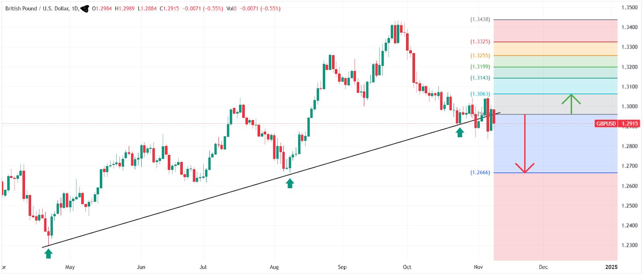Viewport: 644px width, 275px height.
Task: Click the British Pound / U.S. Dollar title
Action: point(37,8)
